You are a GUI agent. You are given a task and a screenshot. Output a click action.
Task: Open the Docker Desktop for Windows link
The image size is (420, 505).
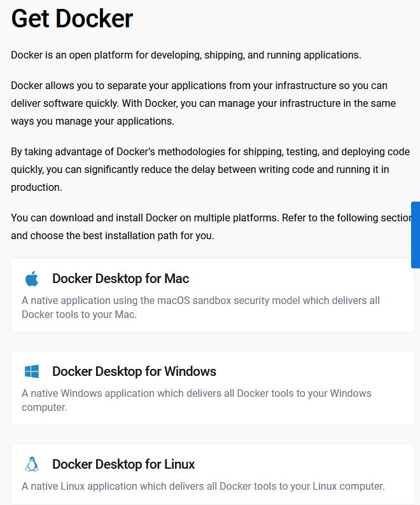click(134, 371)
